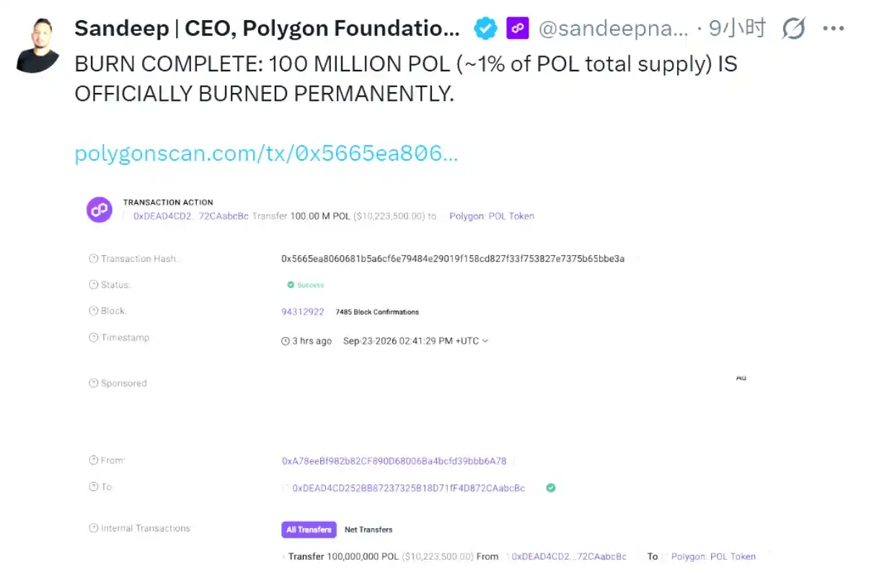Click the To address 0xDEAD4CD252BB link
Viewport: 874px width, 588px height.
coord(408,488)
